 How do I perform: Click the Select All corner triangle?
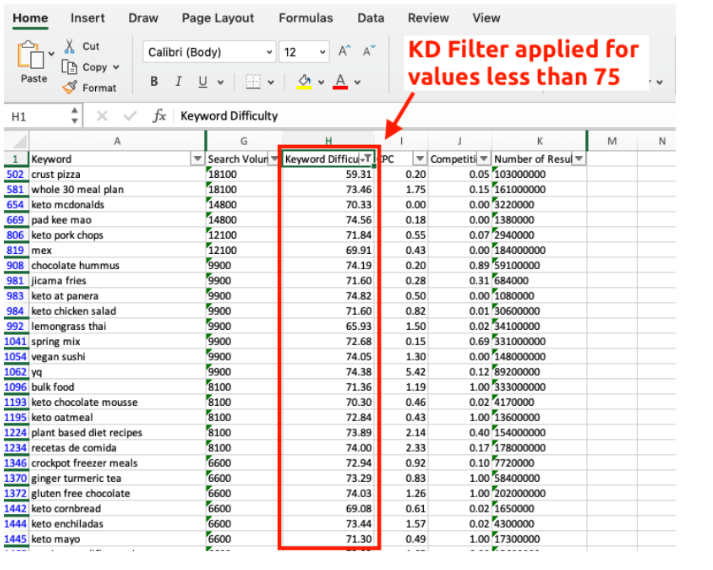pos(18,141)
